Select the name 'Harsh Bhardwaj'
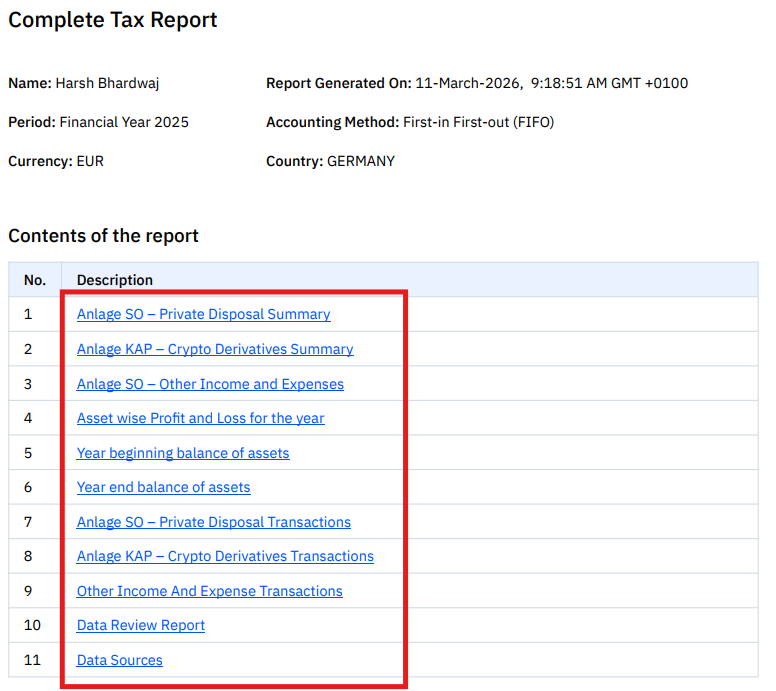This screenshot has height=691, width=776. pyautogui.click(x=107, y=83)
